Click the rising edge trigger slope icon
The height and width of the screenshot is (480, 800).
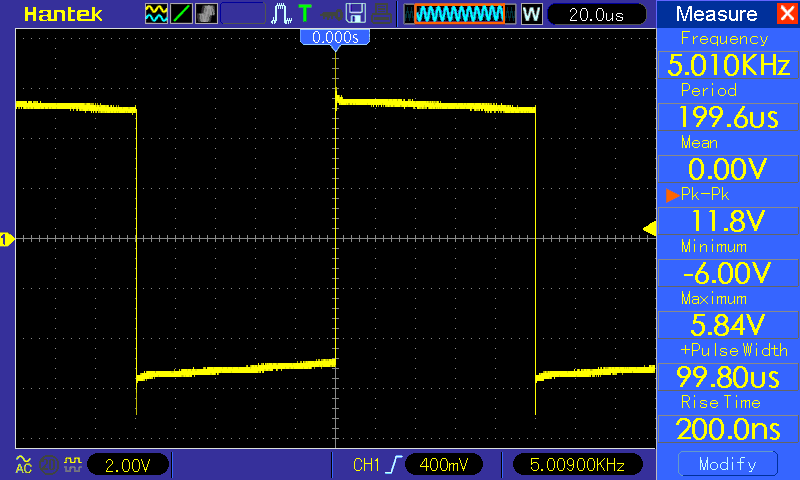tap(394, 464)
